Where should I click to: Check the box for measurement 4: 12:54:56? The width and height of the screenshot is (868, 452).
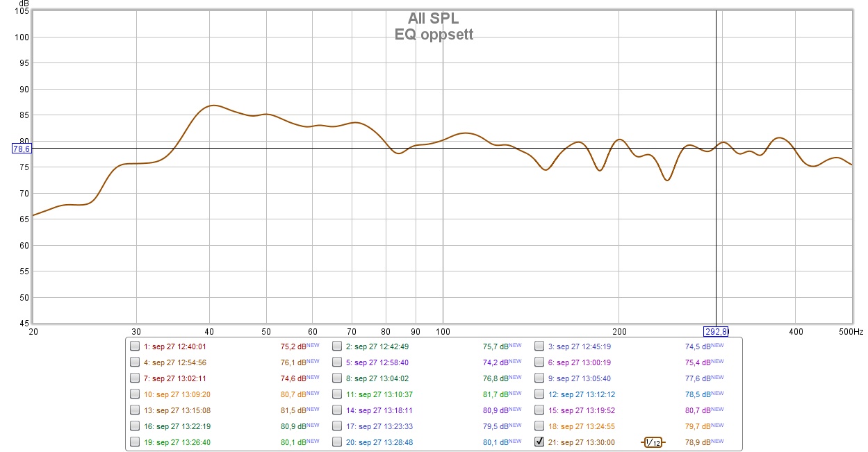(x=135, y=362)
